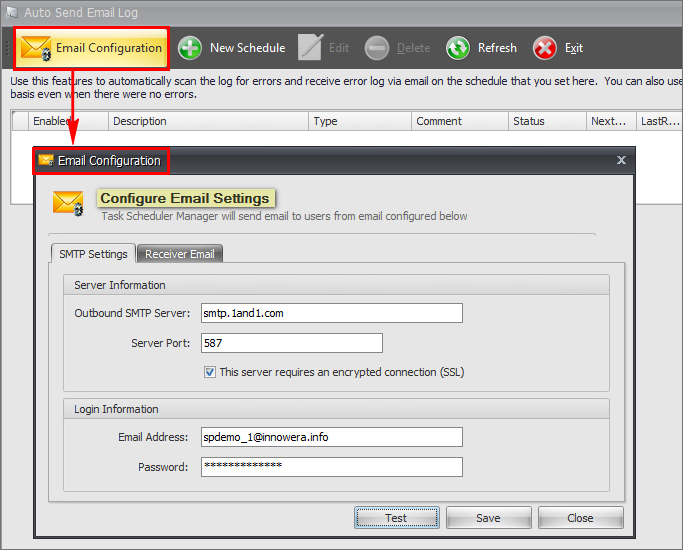683x550 pixels.
Task: Click the green New Schedule plus icon
Action: coord(190,48)
